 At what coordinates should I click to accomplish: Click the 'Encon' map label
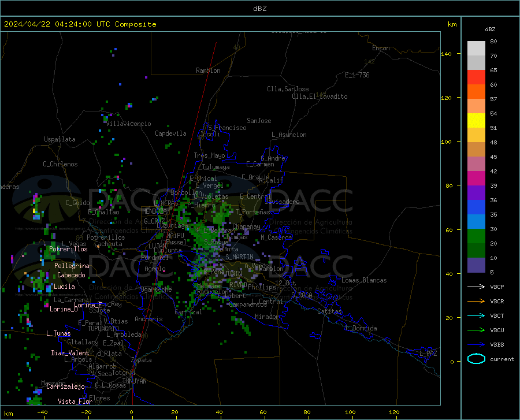[381, 48]
